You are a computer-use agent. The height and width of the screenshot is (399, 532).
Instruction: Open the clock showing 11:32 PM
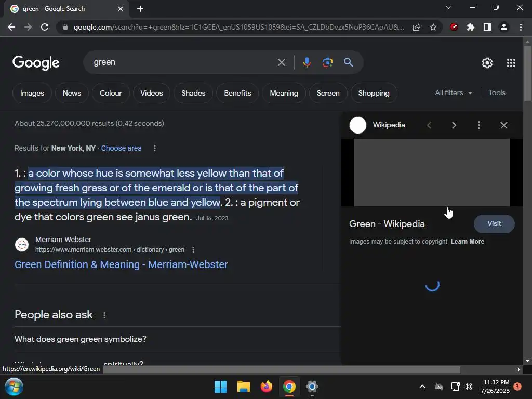pos(495,387)
